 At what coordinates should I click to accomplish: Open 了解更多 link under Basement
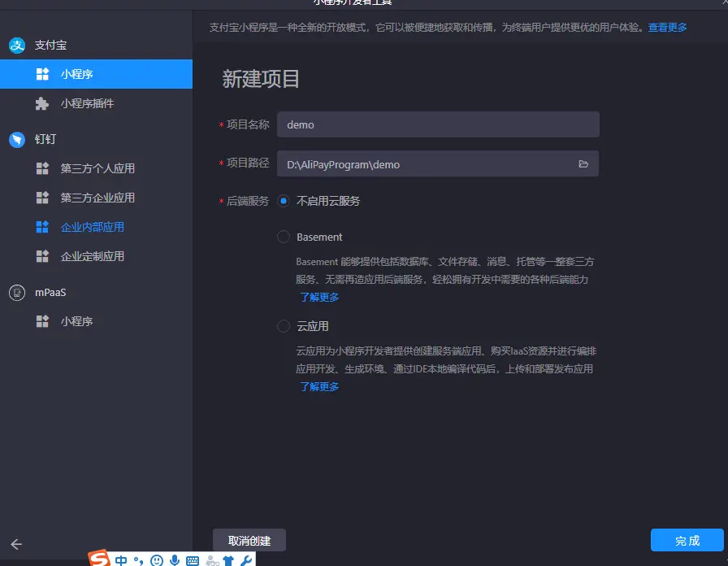point(319,298)
